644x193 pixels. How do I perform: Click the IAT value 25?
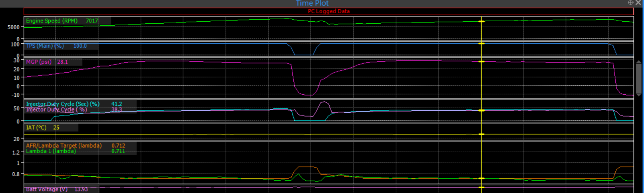coord(56,128)
